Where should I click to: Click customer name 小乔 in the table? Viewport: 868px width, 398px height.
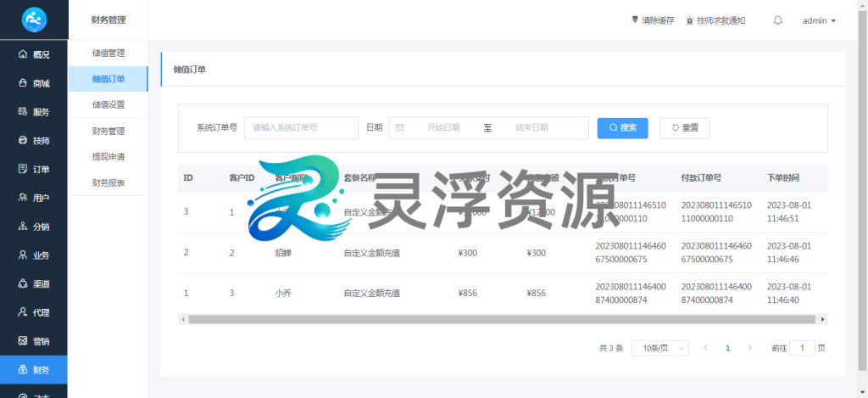tap(283, 294)
